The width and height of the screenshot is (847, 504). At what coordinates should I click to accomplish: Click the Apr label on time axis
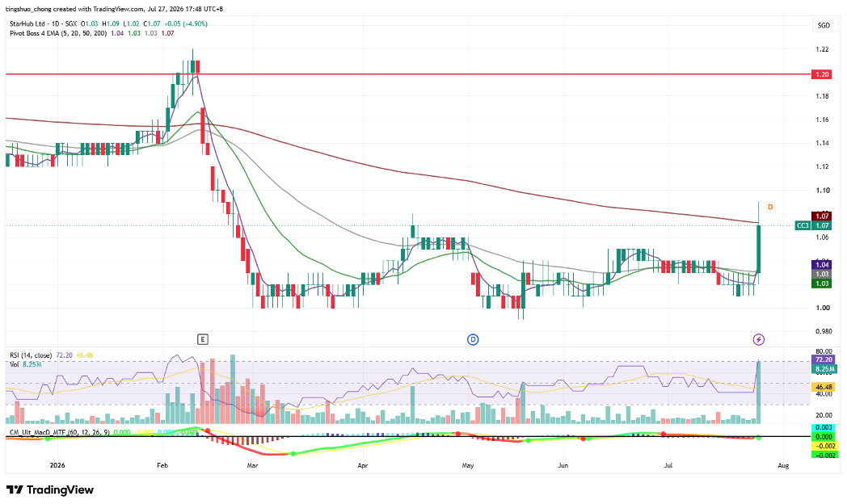click(x=362, y=465)
